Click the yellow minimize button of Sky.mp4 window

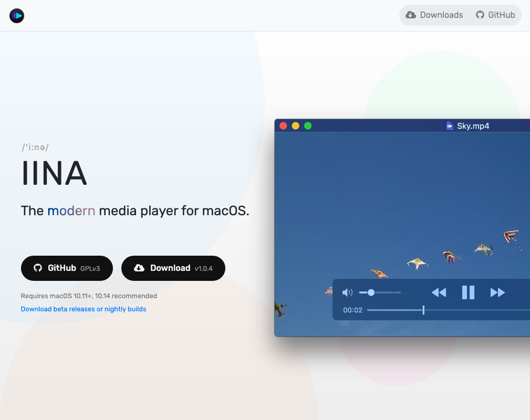[x=295, y=125]
